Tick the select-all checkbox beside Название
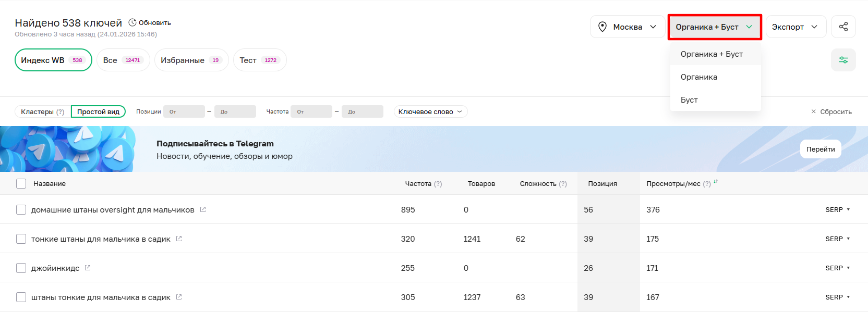This screenshot has height=312, width=868. [21, 183]
